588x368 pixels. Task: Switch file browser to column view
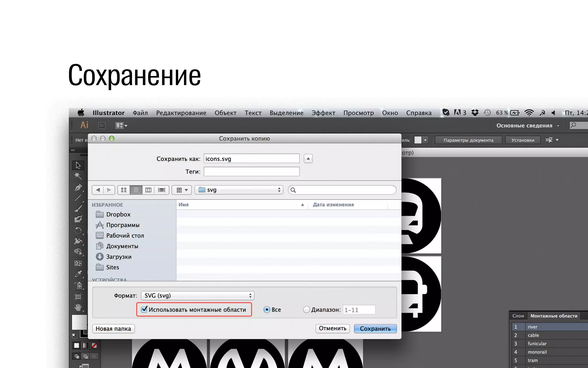tap(148, 190)
